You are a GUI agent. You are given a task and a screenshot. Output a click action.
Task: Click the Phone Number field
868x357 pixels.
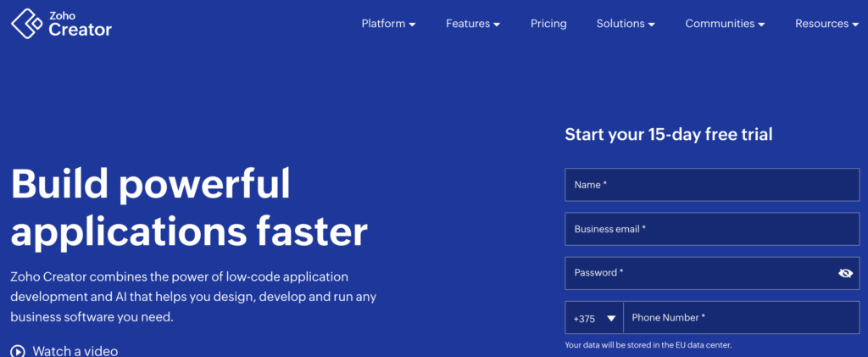click(x=741, y=318)
